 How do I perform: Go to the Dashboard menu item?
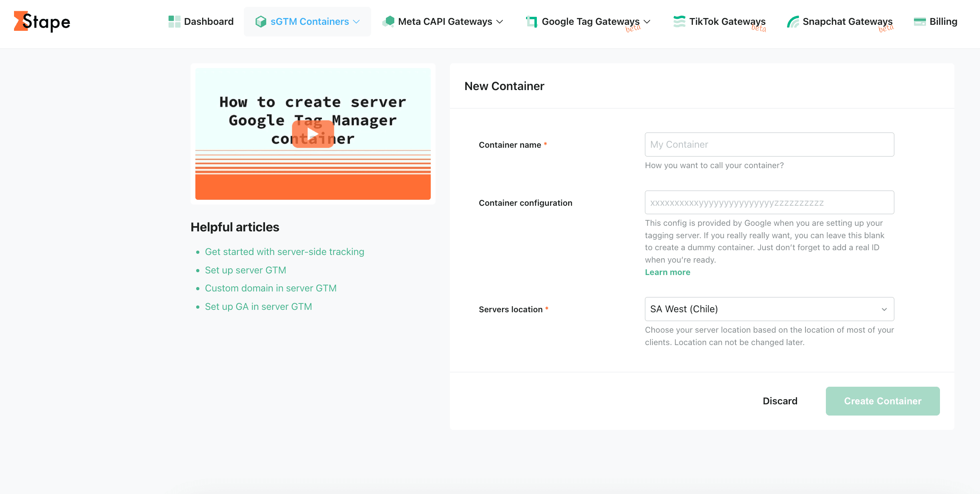(x=209, y=22)
